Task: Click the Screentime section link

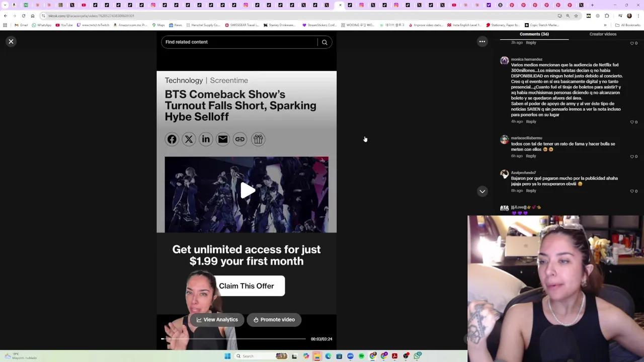Action: click(229, 80)
